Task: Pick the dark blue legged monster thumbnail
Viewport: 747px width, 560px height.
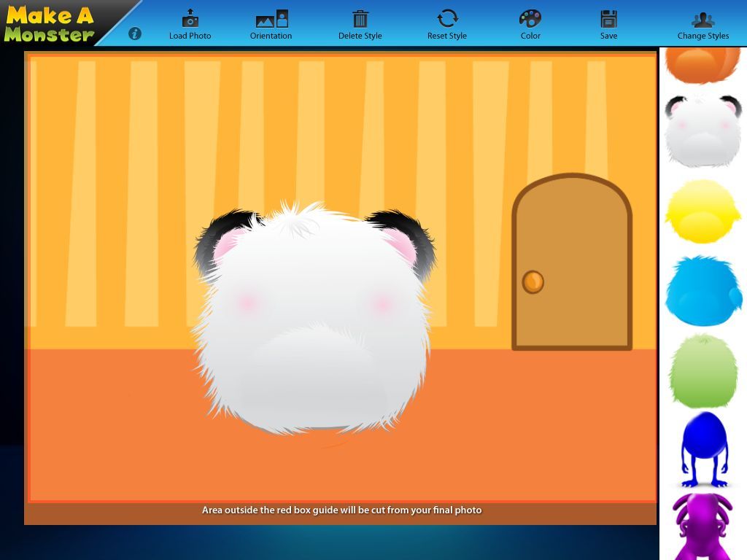Action: [x=704, y=449]
